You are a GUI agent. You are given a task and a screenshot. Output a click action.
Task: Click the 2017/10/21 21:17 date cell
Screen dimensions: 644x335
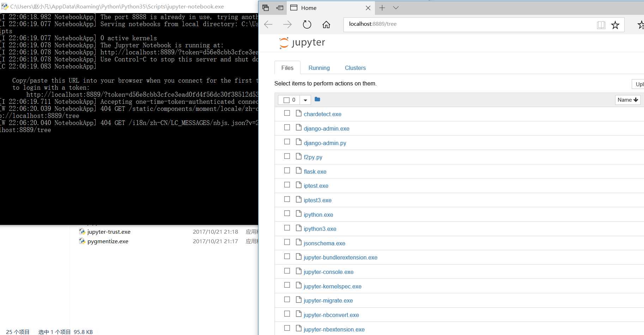(215, 241)
